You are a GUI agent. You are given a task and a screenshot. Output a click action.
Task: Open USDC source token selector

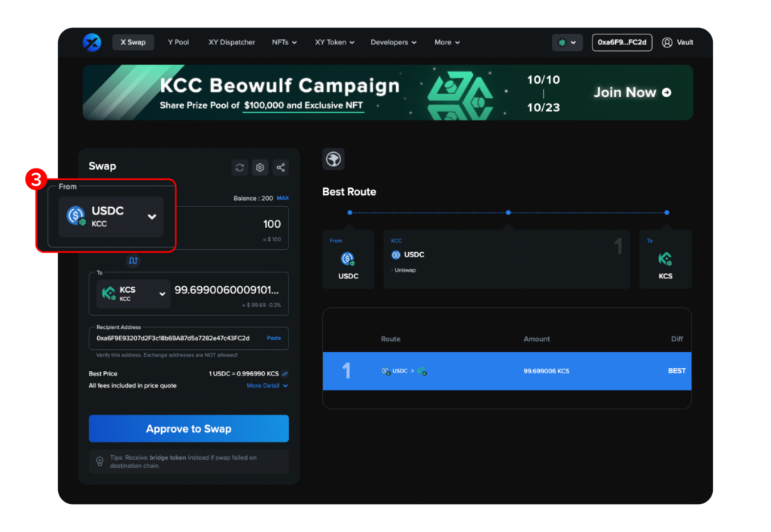111,217
